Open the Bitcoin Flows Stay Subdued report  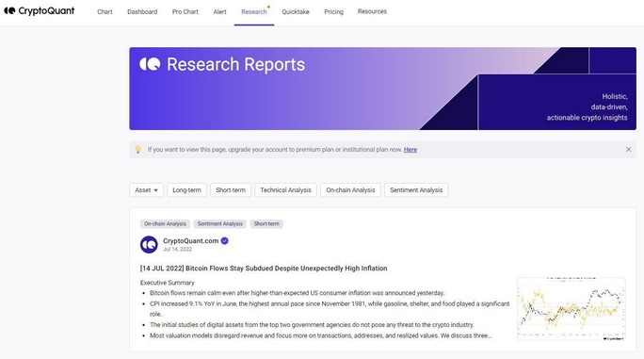264,269
